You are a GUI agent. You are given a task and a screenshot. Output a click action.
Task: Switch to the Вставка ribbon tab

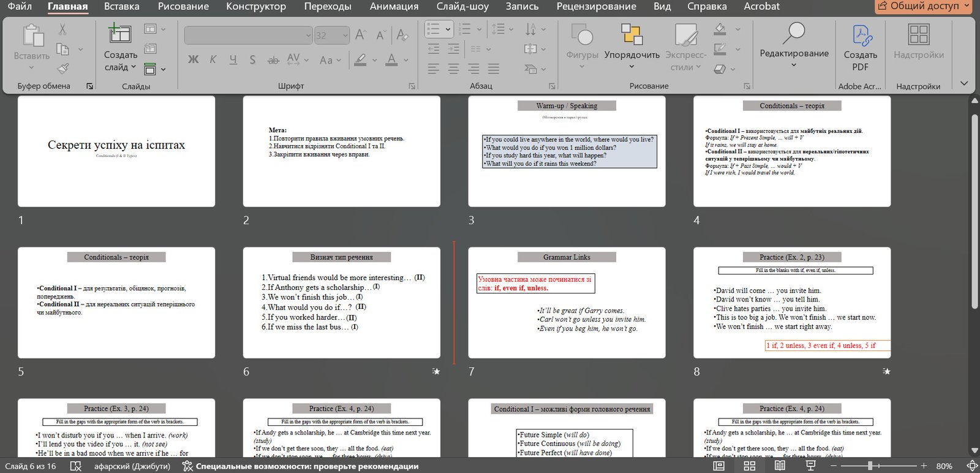pos(121,7)
